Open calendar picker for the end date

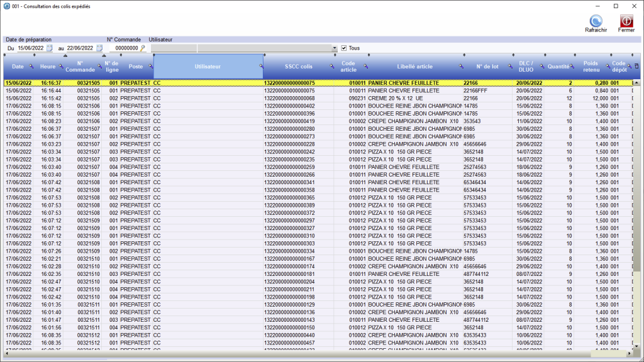click(x=99, y=48)
